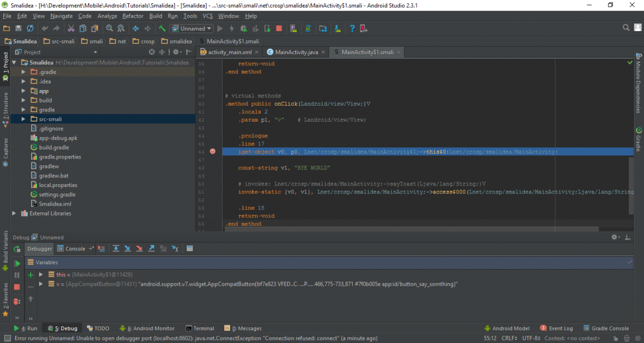Expand the 'v' AppCompatButton variable
Viewport: 644px width, 343px height.
coord(42,284)
